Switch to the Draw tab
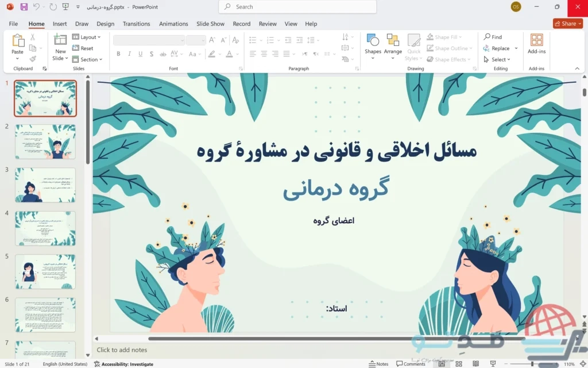 pos(82,24)
